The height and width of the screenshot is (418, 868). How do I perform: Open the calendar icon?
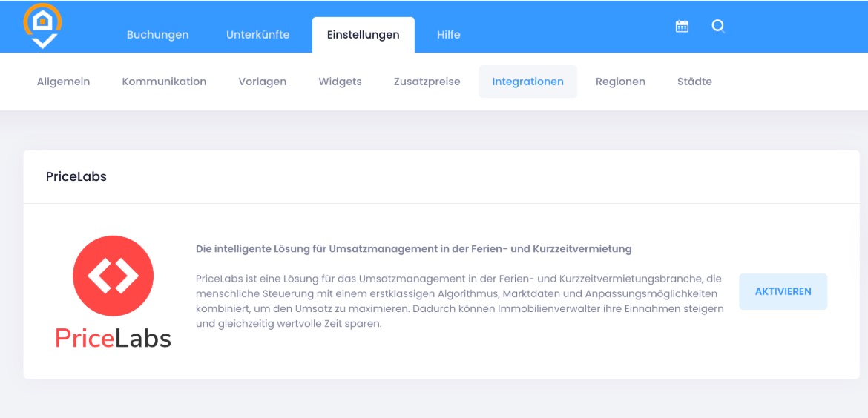coord(682,26)
